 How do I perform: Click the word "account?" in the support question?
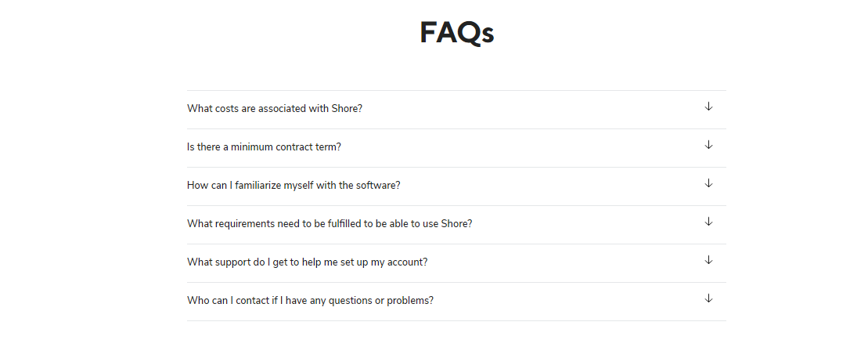click(407, 262)
